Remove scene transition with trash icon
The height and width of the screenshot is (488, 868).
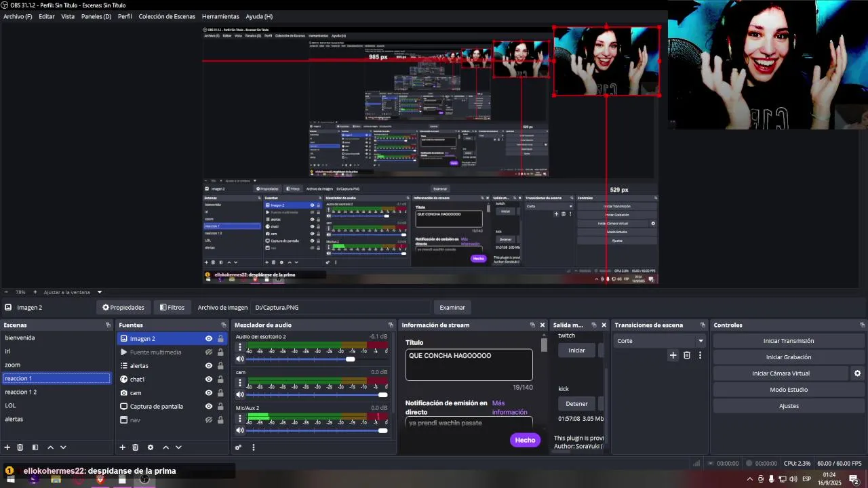687,355
